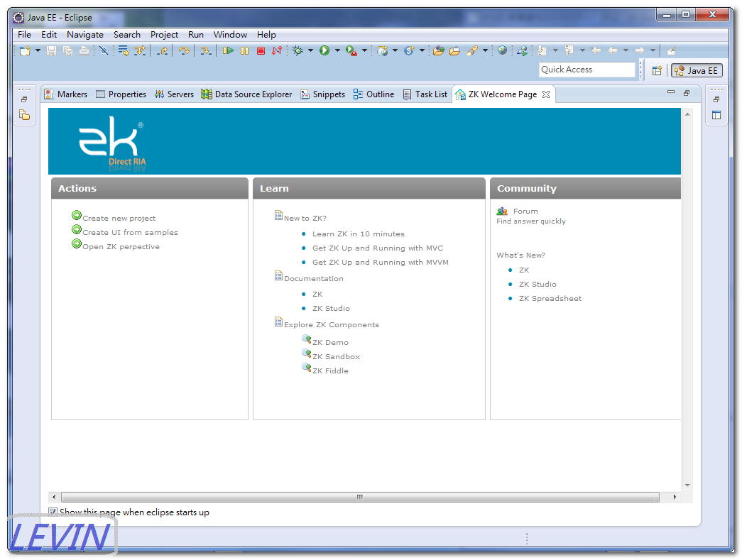The width and height of the screenshot is (742, 560).
Task: Click the green Resume debug icon
Action: point(228,50)
